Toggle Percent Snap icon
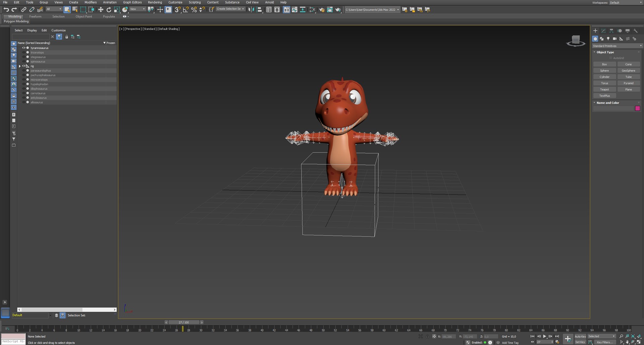 click(194, 10)
